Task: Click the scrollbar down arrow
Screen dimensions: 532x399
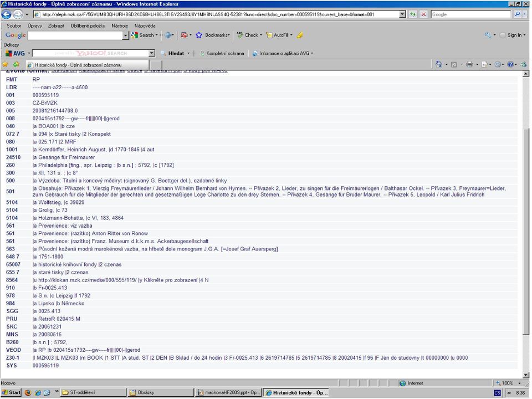Action: (x=526, y=375)
